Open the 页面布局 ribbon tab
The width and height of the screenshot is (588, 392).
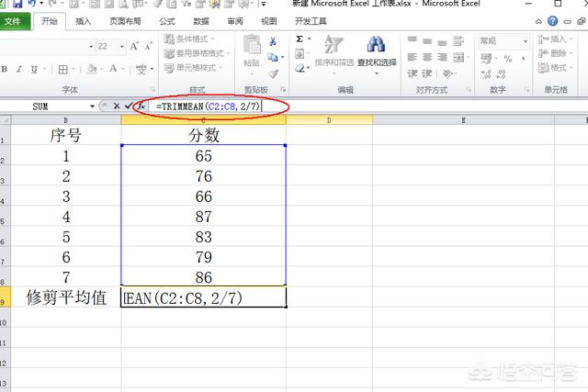125,21
